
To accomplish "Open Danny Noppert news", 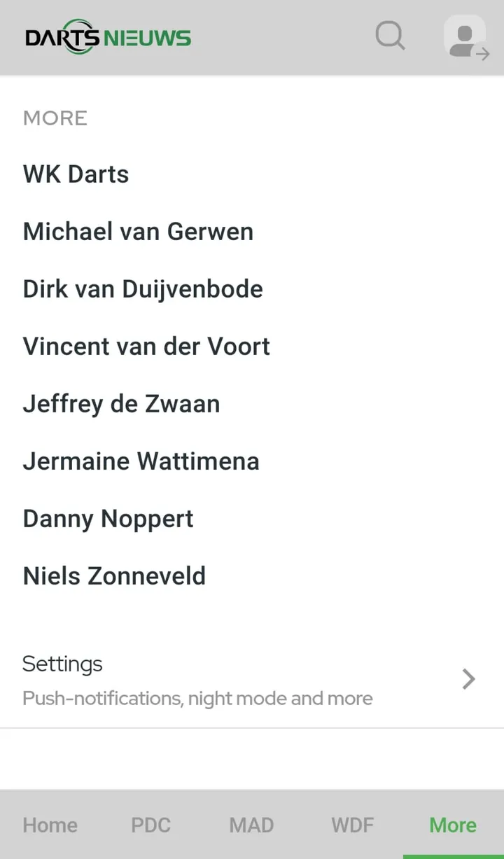I will tap(108, 519).
